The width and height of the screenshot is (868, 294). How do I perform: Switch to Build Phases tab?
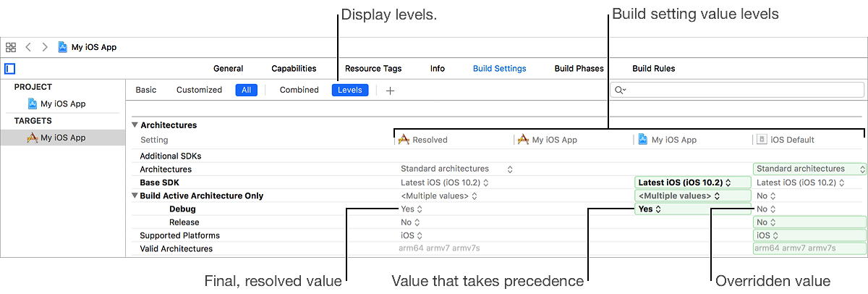click(579, 69)
